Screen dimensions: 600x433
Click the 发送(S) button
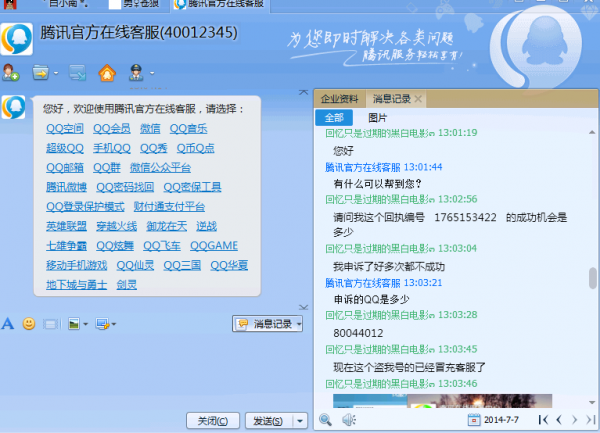[x=269, y=421]
